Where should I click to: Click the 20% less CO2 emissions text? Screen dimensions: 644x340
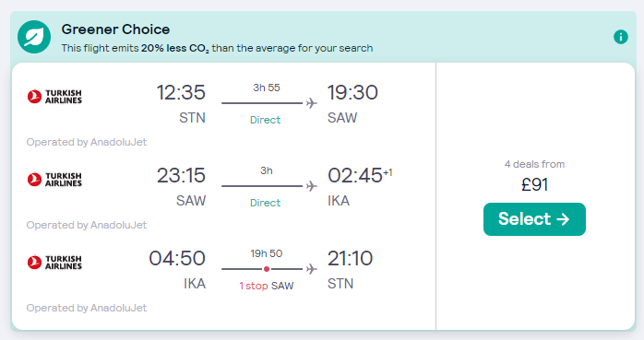[x=175, y=49]
